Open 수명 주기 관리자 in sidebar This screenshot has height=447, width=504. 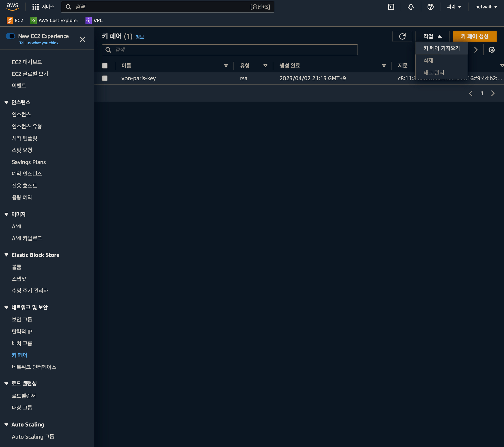pos(30,291)
